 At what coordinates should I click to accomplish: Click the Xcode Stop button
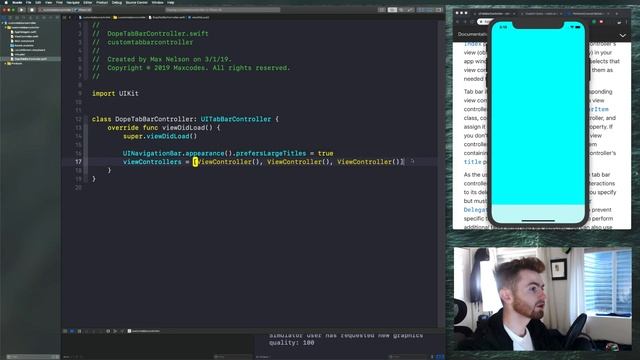[x=32, y=10]
